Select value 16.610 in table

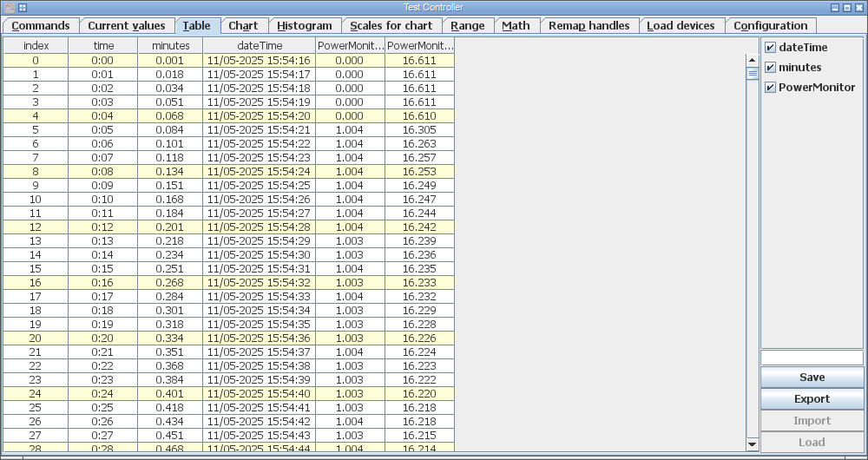click(x=419, y=116)
